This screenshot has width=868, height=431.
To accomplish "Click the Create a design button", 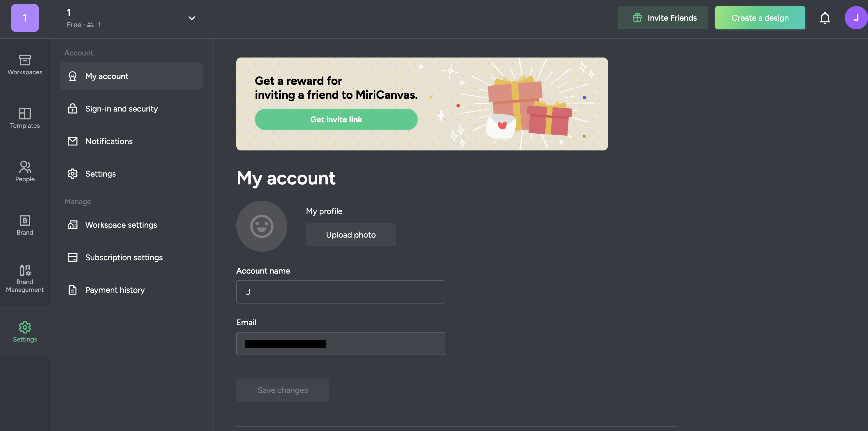I will (760, 17).
